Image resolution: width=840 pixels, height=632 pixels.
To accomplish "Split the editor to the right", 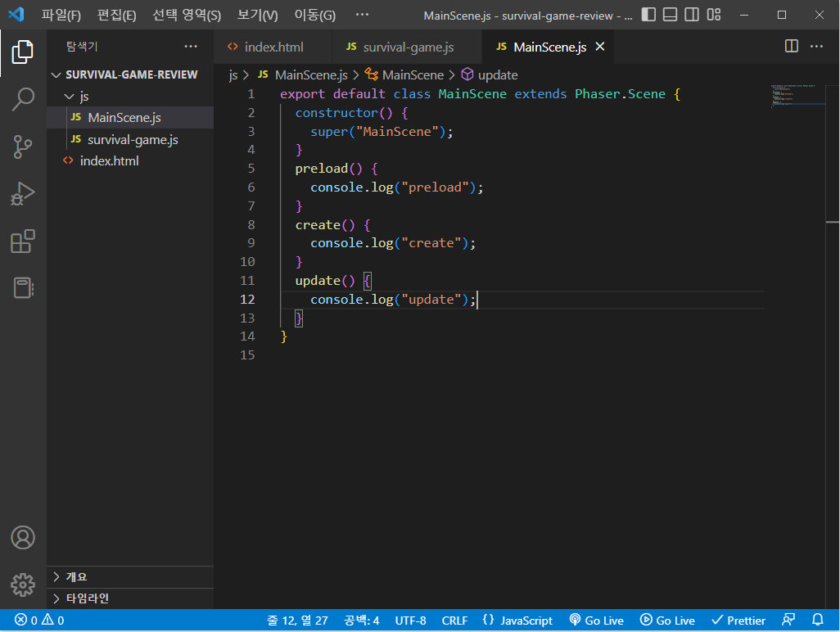I will pyautogui.click(x=791, y=46).
